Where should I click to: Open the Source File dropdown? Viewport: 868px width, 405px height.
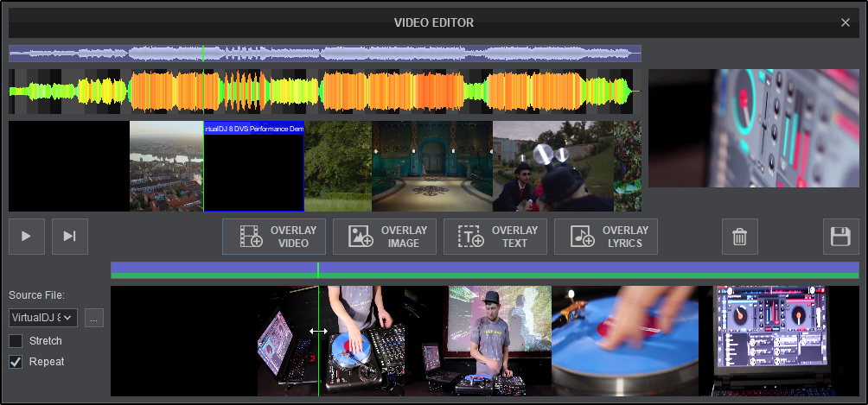[43, 318]
